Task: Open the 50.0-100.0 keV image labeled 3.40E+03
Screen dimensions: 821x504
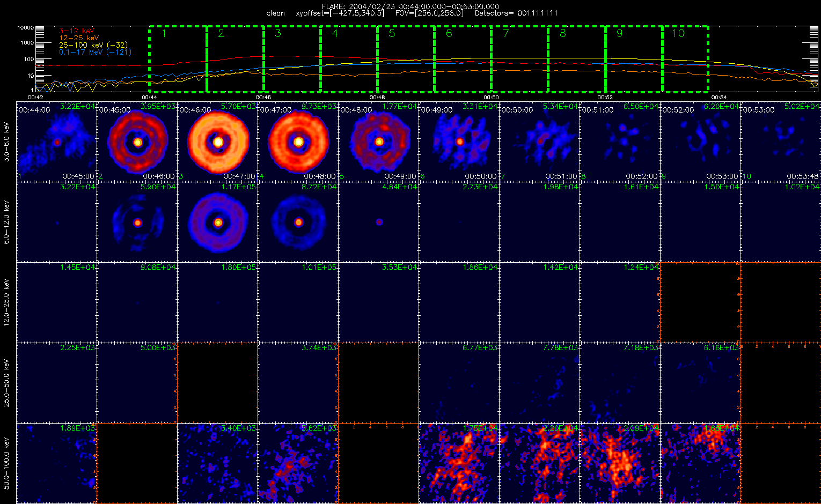Action: (218, 463)
